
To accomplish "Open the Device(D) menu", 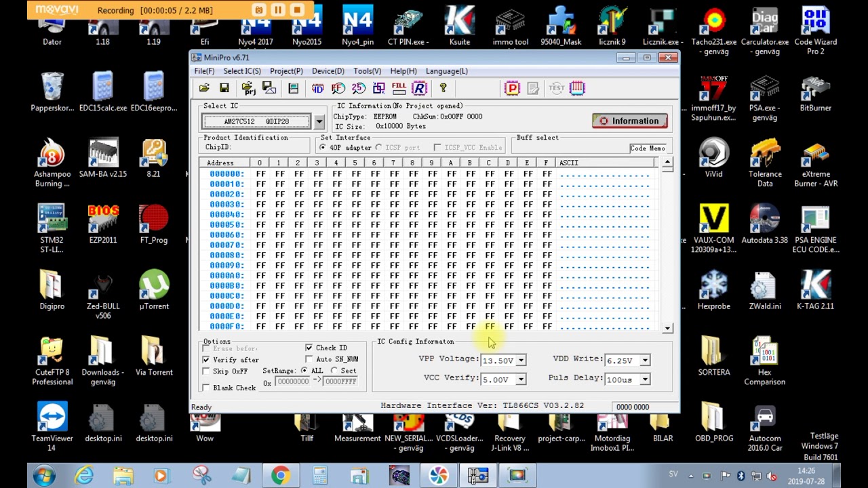I will pos(328,71).
